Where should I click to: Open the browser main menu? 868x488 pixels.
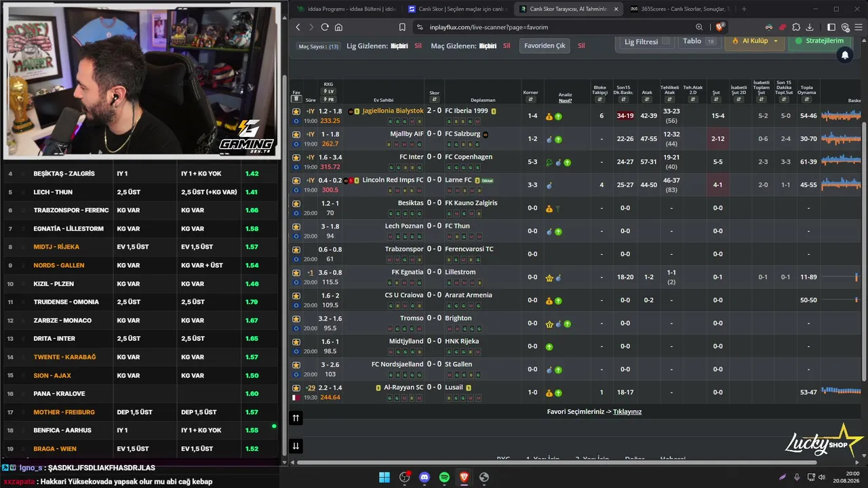click(859, 27)
